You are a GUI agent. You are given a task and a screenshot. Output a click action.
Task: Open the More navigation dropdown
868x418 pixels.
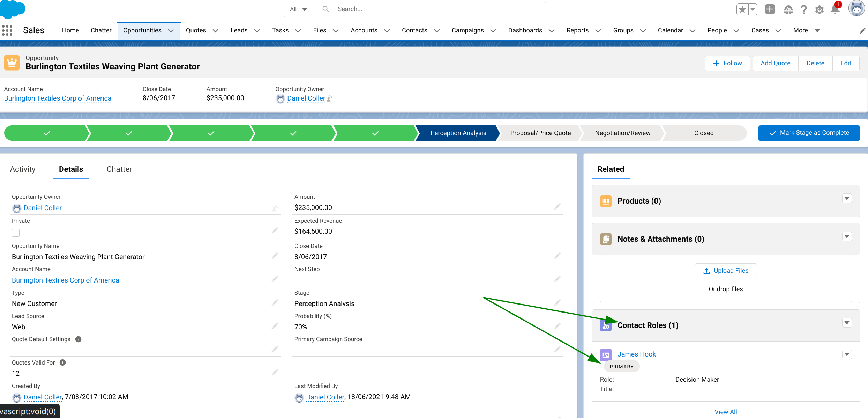pos(806,31)
